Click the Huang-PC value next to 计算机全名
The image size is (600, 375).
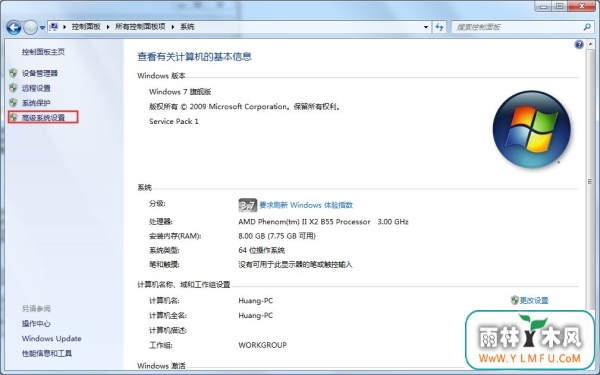[256, 315]
